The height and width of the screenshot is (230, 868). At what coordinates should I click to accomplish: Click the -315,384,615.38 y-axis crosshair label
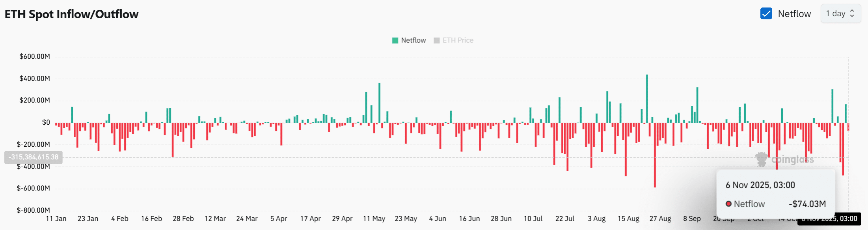[34, 157]
